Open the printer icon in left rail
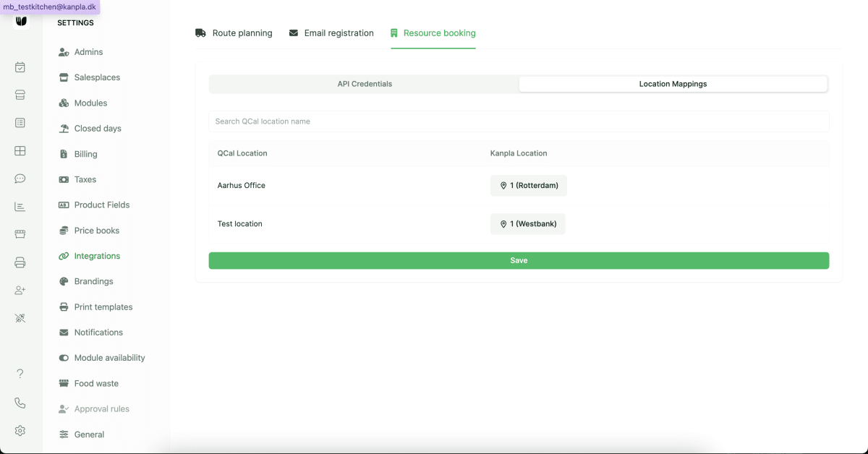This screenshot has height=454, width=868. point(20,262)
